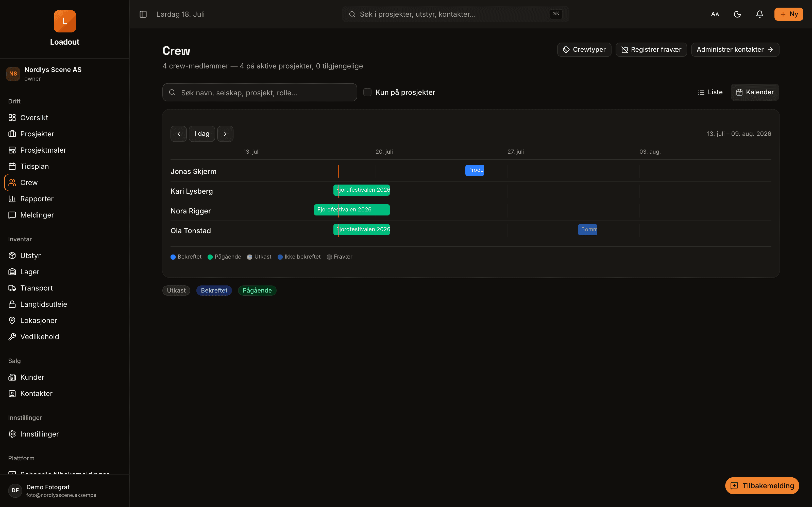The height and width of the screenshot is (507, 812).
Task: Go to next calendar period
Action: tap(225, 134)
